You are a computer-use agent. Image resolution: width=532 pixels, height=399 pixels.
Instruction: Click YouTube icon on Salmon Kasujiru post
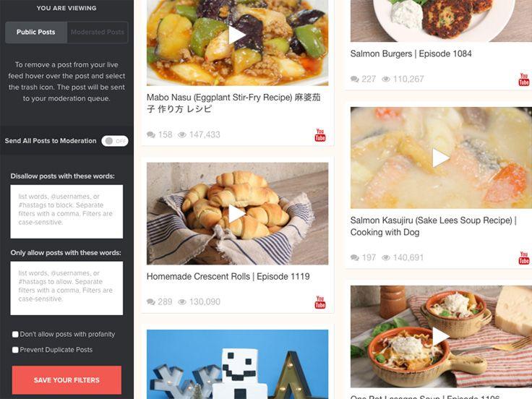[x=524, y=257]
